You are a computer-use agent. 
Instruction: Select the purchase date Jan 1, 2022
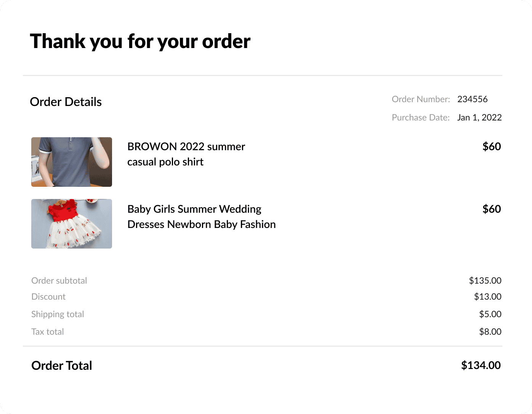pos(479,117)
